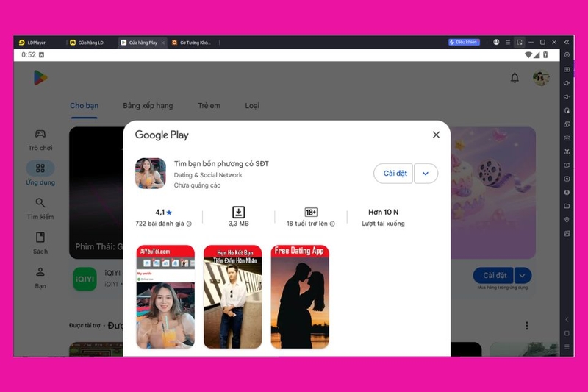Image resolution: width=588 pixels, height=392 pixels.
Task: Open the Free Dating App screenshot thumbnail
Action: [300, 296]
